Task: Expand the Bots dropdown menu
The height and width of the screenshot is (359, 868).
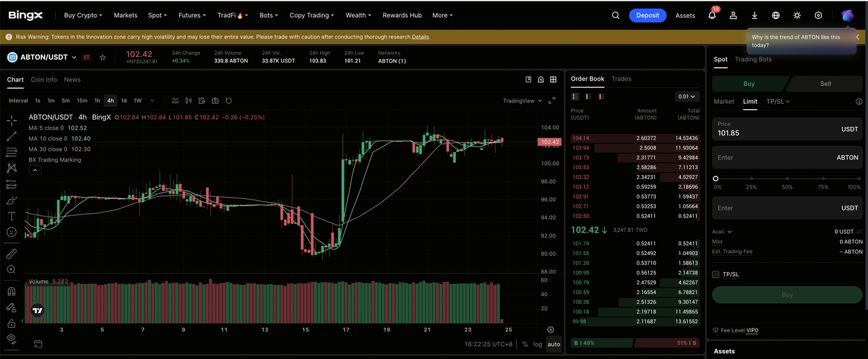Action: 269,15
